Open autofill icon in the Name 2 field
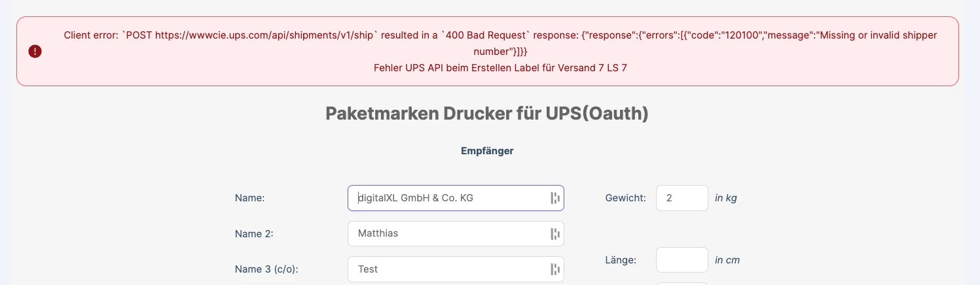Viewport: 980px width, 285px height. pos(555,233)
